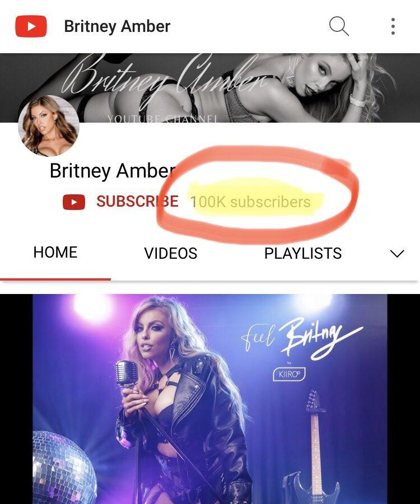Screen dimensions: 420x504
Task: Switch to the VIDEOS tab
Action: (x=171, y=253)
